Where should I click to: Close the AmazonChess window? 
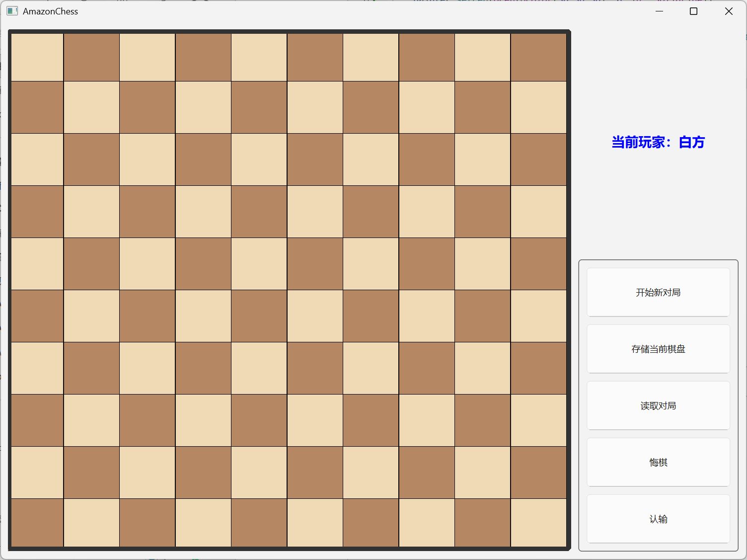coord(728,11)
